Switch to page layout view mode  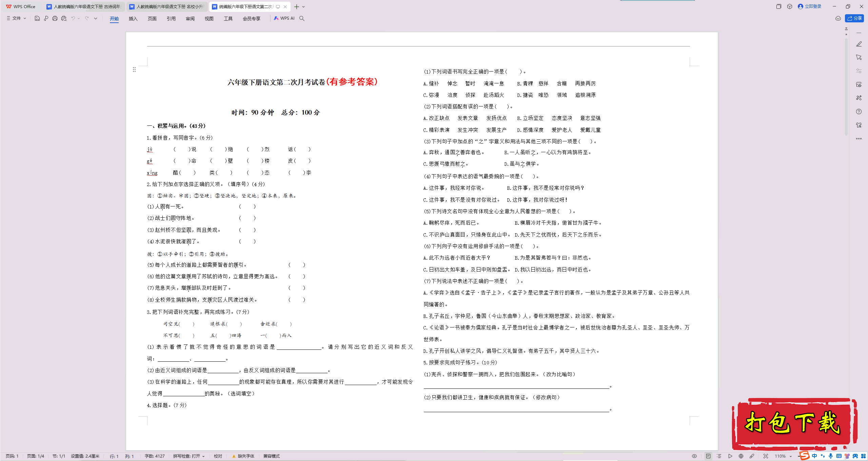tap(708, 456)
